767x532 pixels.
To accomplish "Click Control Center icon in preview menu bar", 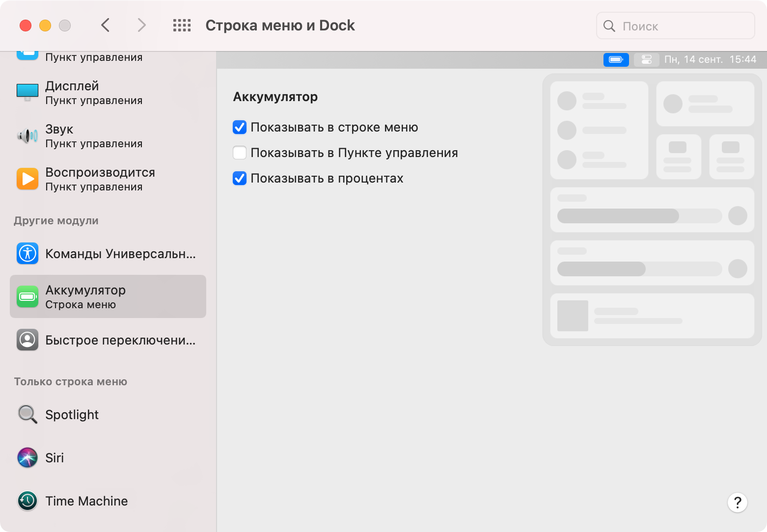I will click(646, 59).
